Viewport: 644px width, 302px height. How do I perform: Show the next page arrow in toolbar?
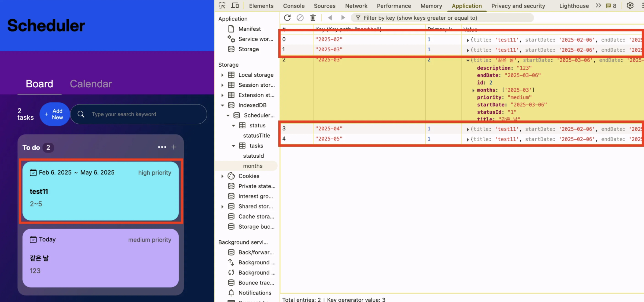click(343, 18)
